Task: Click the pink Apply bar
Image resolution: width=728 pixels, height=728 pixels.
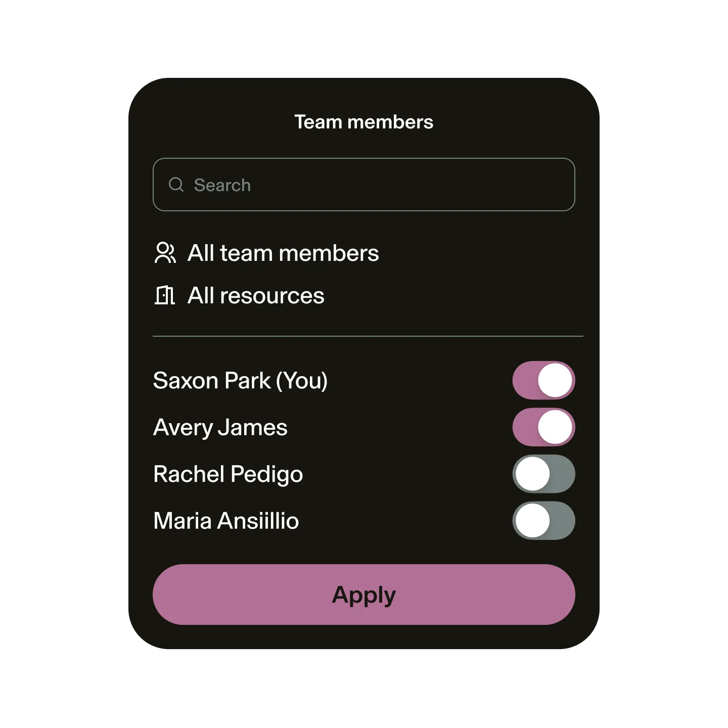Action: (364, 596)
